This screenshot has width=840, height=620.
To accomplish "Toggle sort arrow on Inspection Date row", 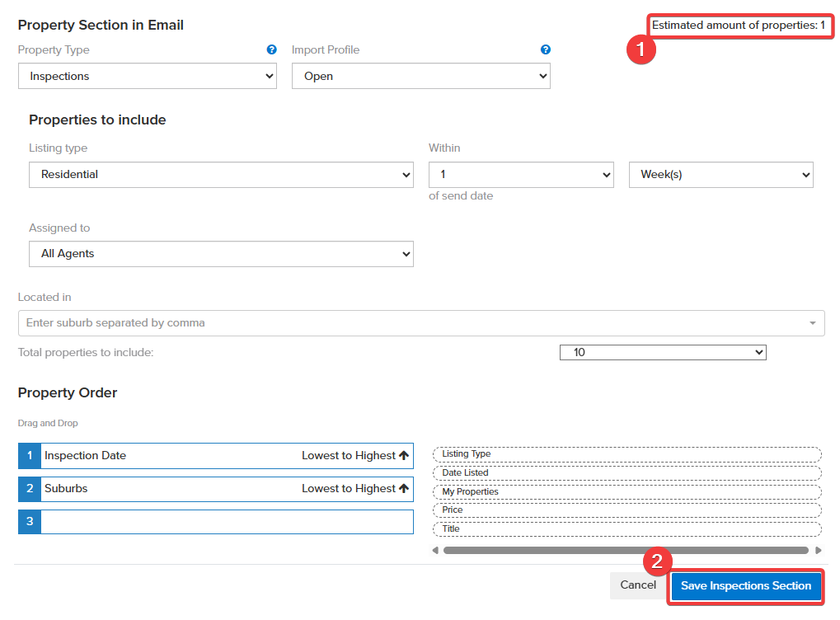I will pyautogui.click(x=404, y=455).
